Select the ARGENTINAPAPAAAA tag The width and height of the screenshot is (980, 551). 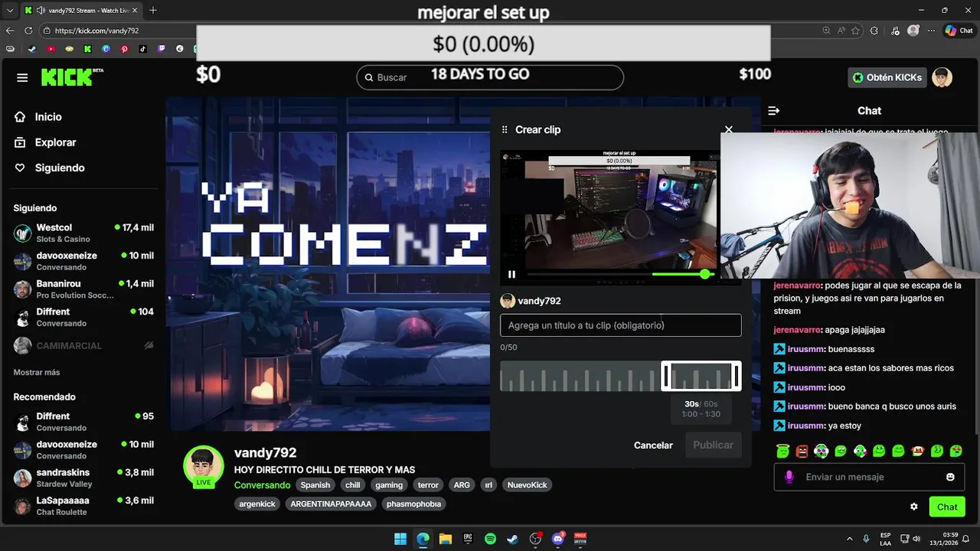(x=331, y=504)
